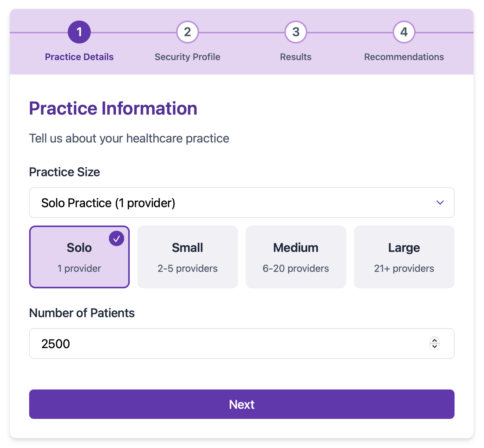Select the Medium 6-20 providers option
The width and height of the screenshot is (484, 448).
[296, 257]
